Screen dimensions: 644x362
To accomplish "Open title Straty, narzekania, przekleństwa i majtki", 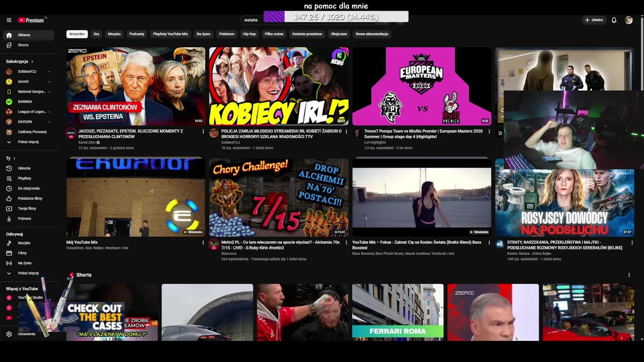I will (x=565, y=245).
